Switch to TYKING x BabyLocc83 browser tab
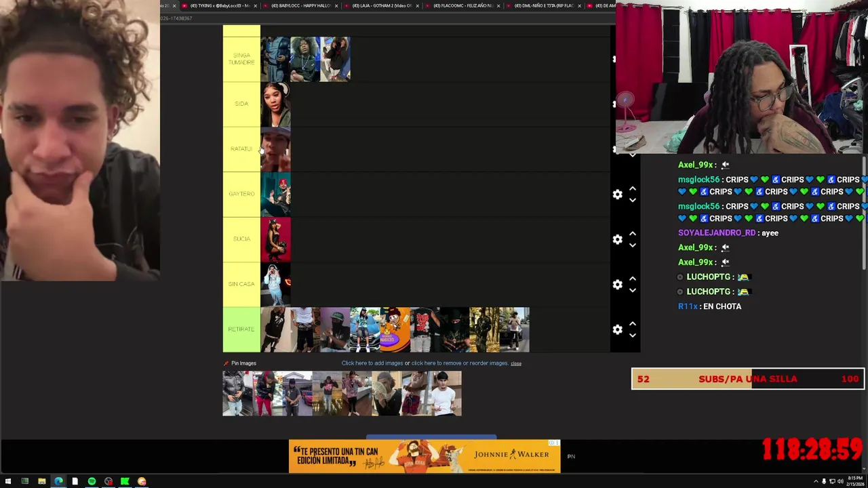Viewport: 868px width, 488px height. [219, 5]
